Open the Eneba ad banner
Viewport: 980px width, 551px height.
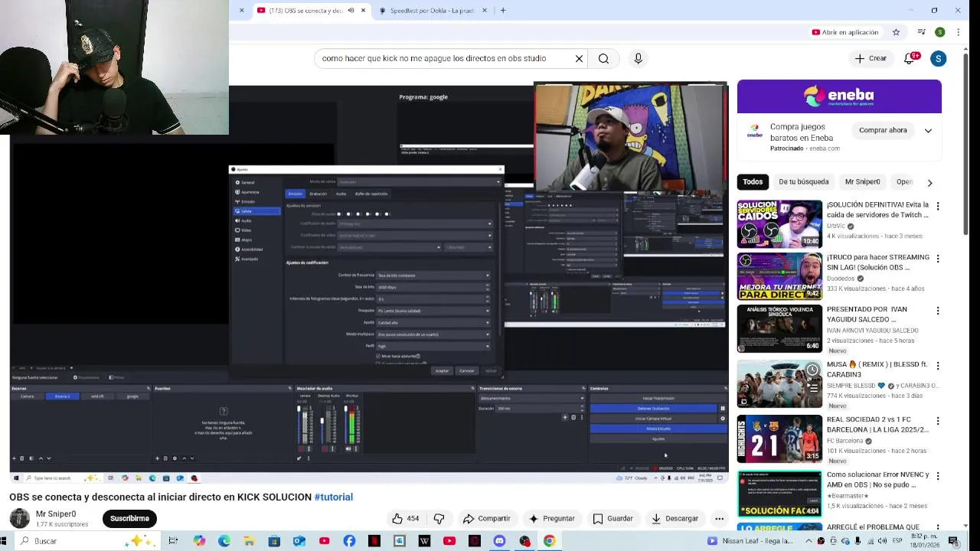tap(839, 96)
